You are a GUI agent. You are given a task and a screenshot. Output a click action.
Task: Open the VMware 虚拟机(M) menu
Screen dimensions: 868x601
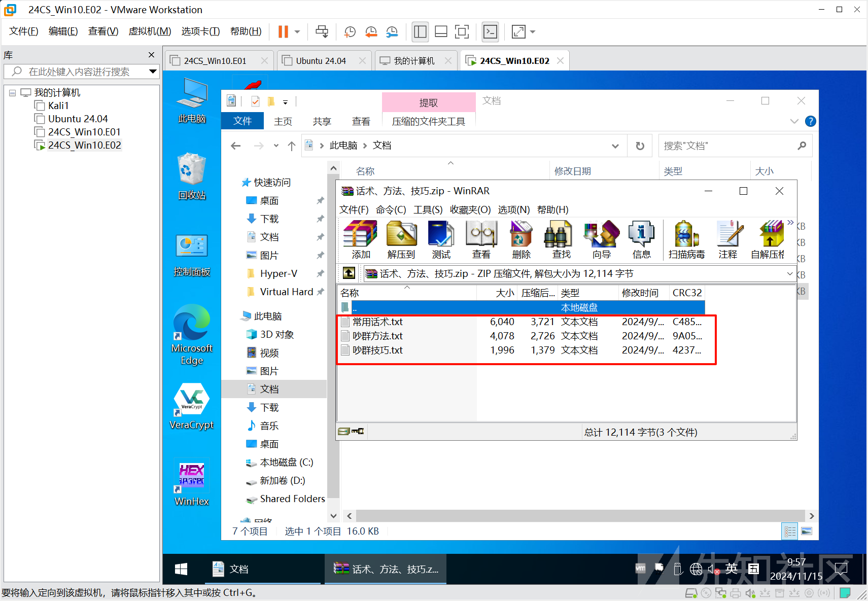[150, 31]
